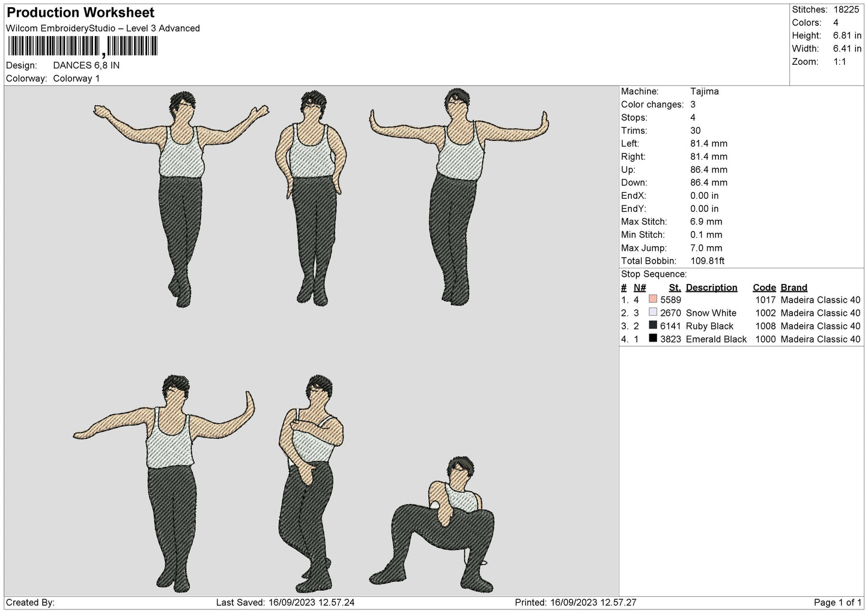Image resolution: width=868 pixels, height=613 pixels.
Task: Click the Width value '6.41 in'
Action: click(848, 49)
